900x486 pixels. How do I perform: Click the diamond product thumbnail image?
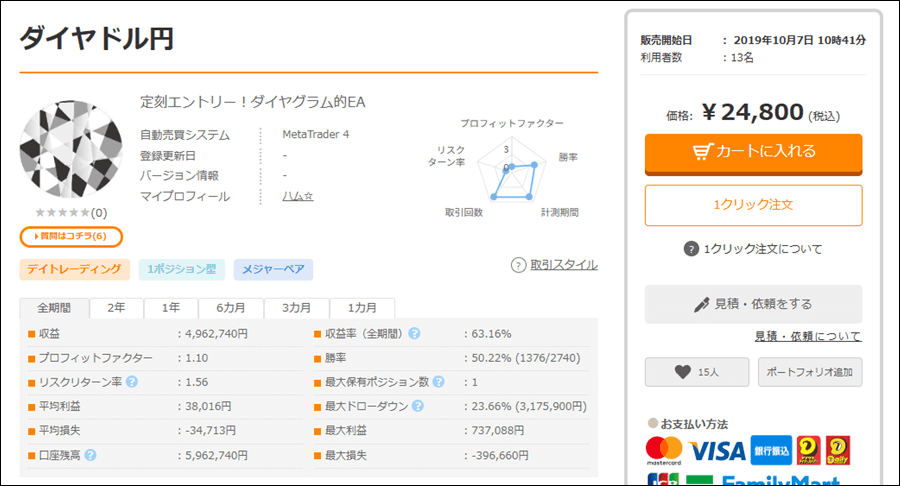pyautogui.click(x=71, y=150)
